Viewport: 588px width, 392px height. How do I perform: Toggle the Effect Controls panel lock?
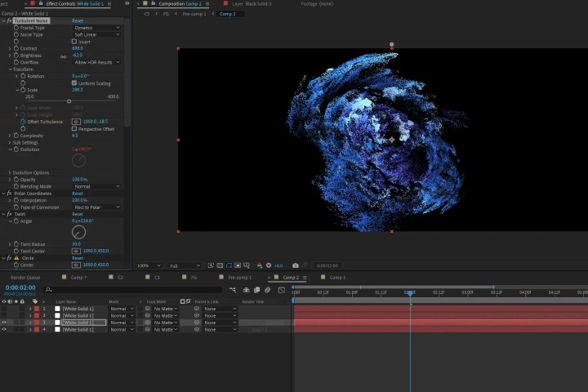point(41,3)
